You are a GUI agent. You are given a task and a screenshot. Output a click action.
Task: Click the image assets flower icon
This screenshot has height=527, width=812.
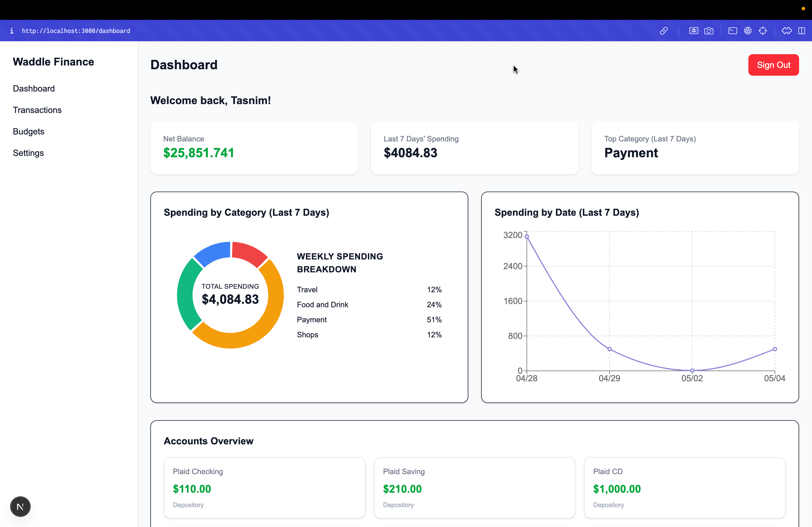(693, 31)
